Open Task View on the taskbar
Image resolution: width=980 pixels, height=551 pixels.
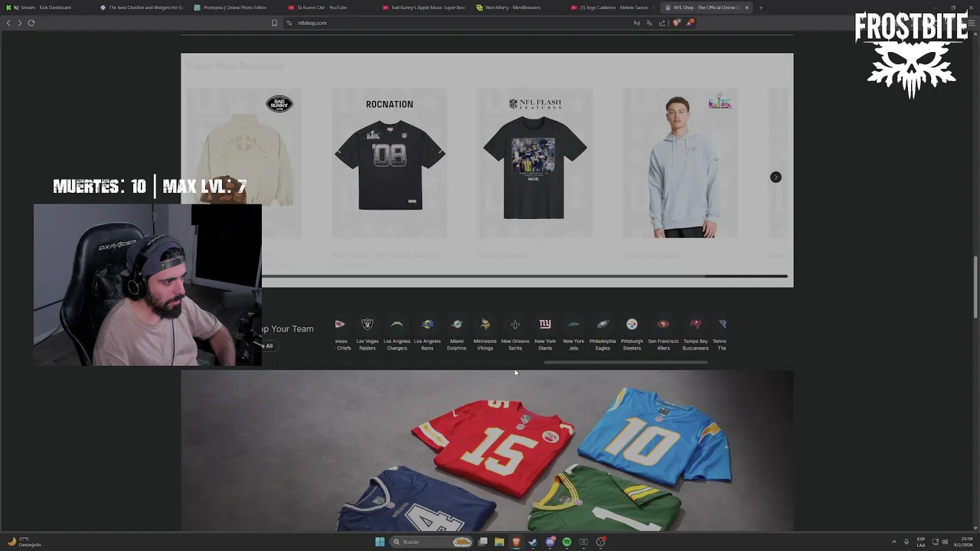click(x=483, y=542)
